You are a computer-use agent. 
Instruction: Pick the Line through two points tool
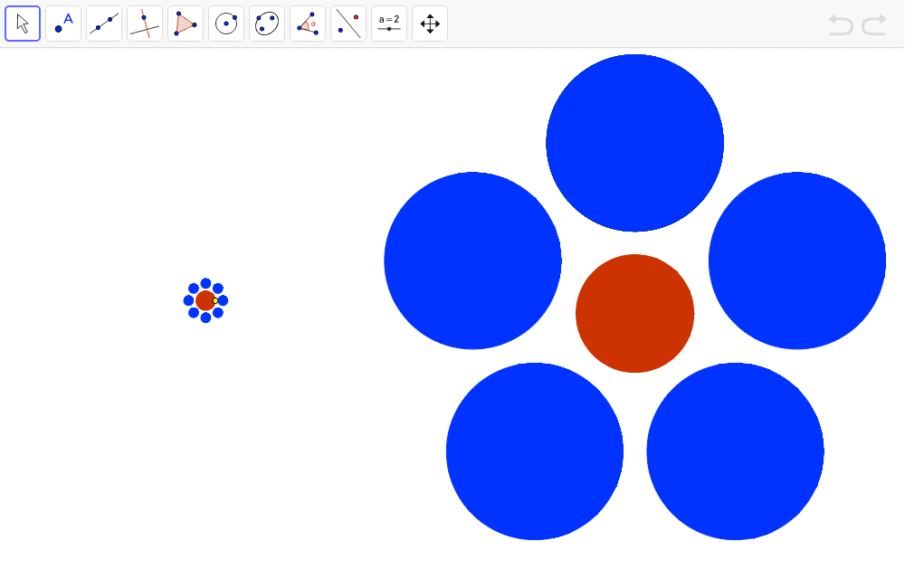point(104,24)
